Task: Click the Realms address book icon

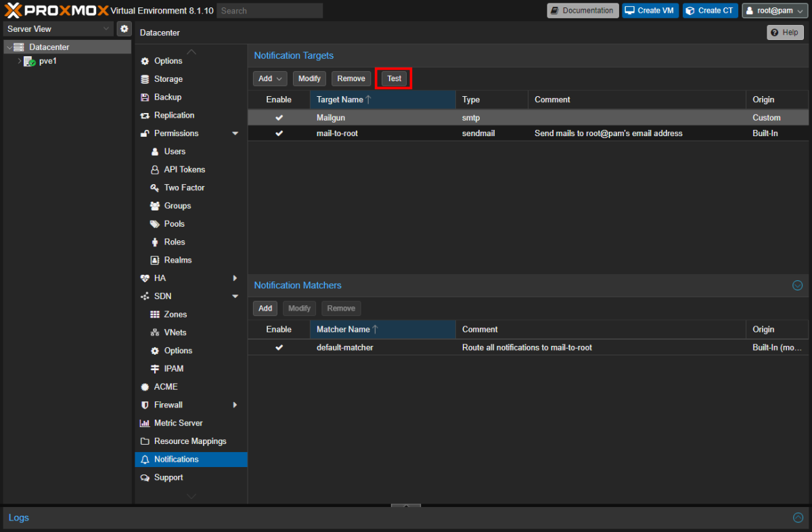Action: (x=155, y=261)
